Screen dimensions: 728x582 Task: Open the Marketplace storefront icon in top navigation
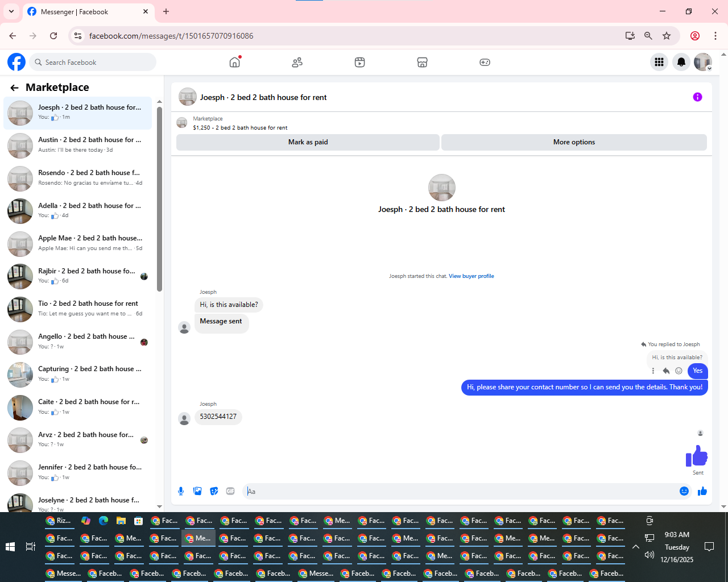pyautogui.click(x=422, y=62)
